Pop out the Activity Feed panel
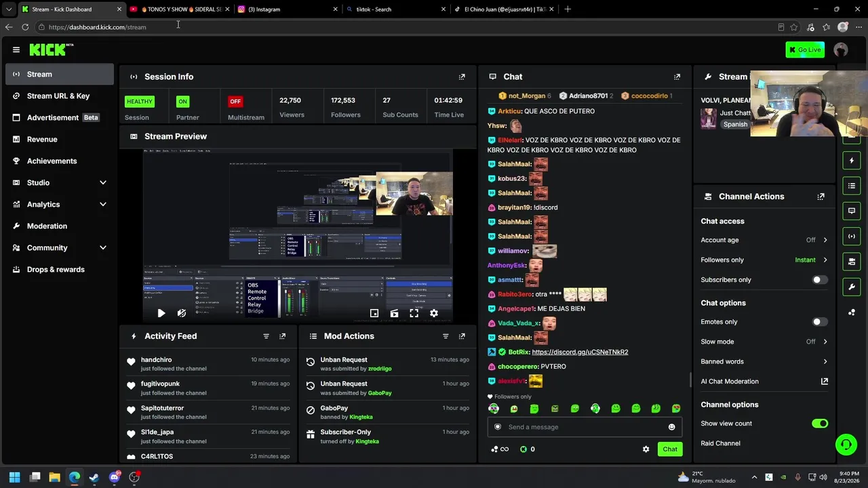The width and height of the screenshot is (868, 488). [283, 336]
